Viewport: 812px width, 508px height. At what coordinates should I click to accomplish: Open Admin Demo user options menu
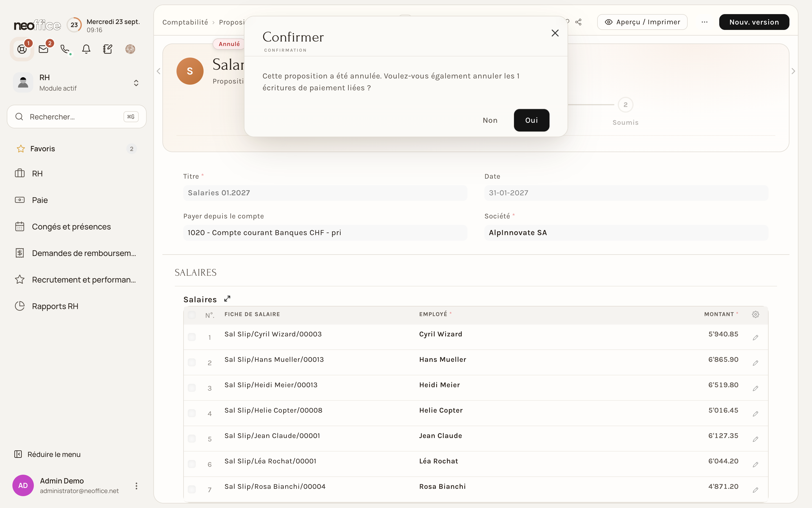click(x=136, y=486)
